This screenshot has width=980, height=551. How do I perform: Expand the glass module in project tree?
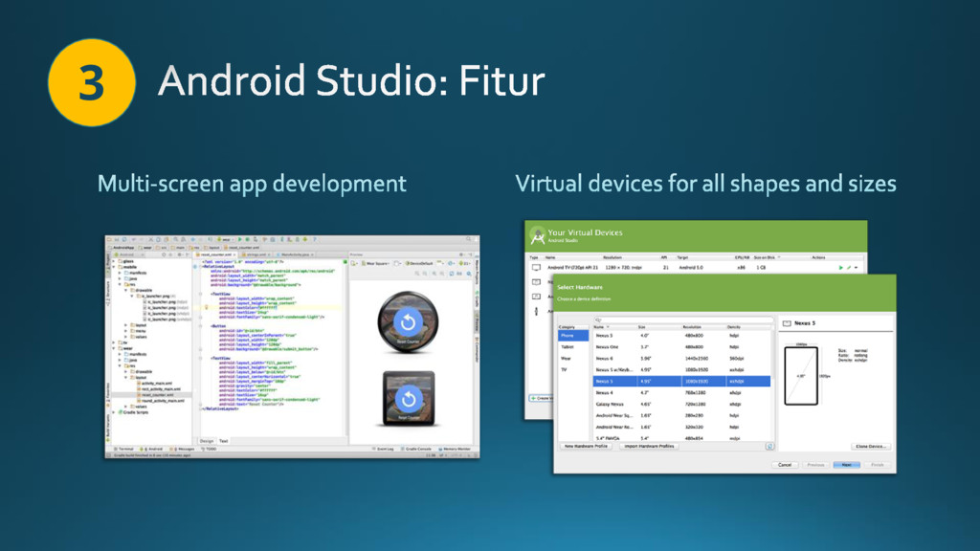pos(113,261)
